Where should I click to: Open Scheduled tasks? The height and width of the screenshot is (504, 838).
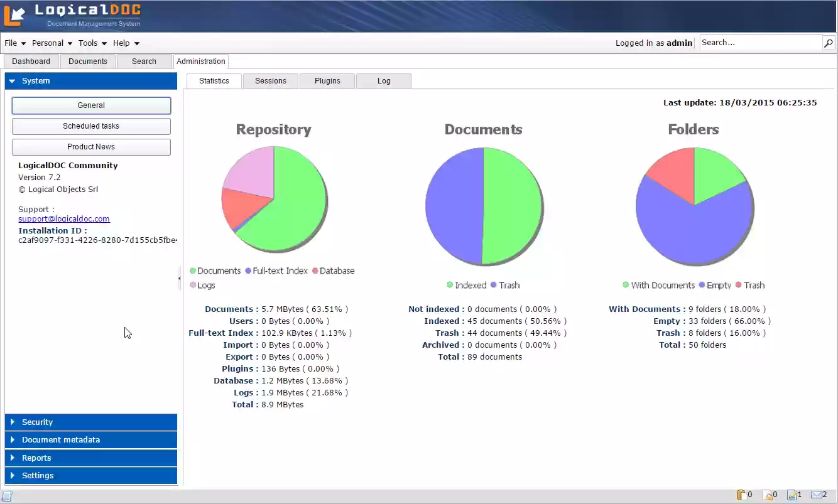pyautogui.click(x=91, y=126)
